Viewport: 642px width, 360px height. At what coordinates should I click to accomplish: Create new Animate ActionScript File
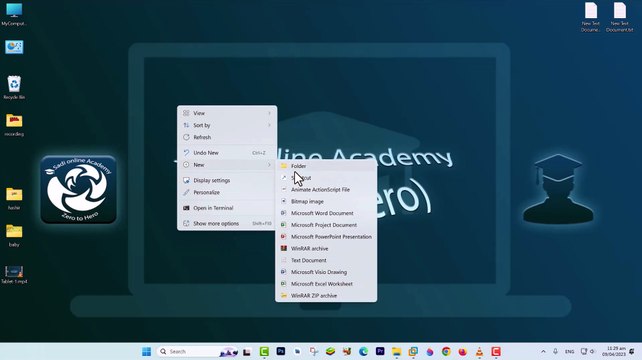pyautogui.click(x=326, y=190)
